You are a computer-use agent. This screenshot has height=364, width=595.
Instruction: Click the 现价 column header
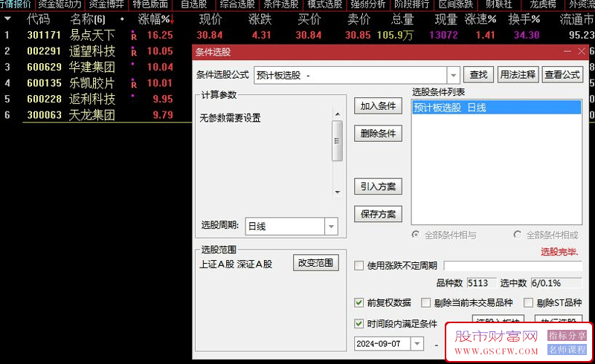pyautogui.click(x=210, y=19)
